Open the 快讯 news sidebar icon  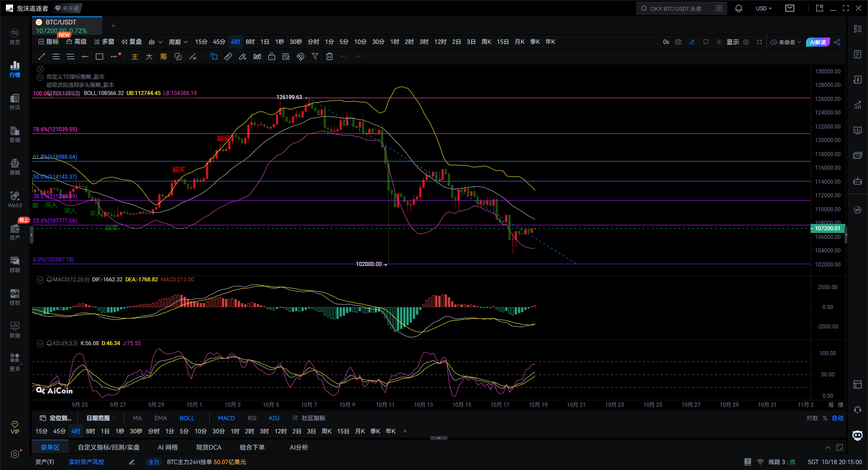point(15,102)
